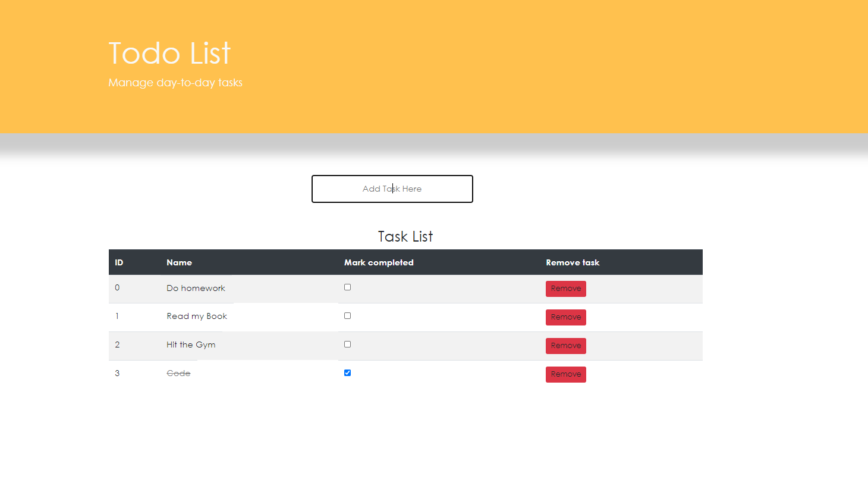Select the Do homework task name
The width and height of the screenshot is (868, 479).
(196, 288)
